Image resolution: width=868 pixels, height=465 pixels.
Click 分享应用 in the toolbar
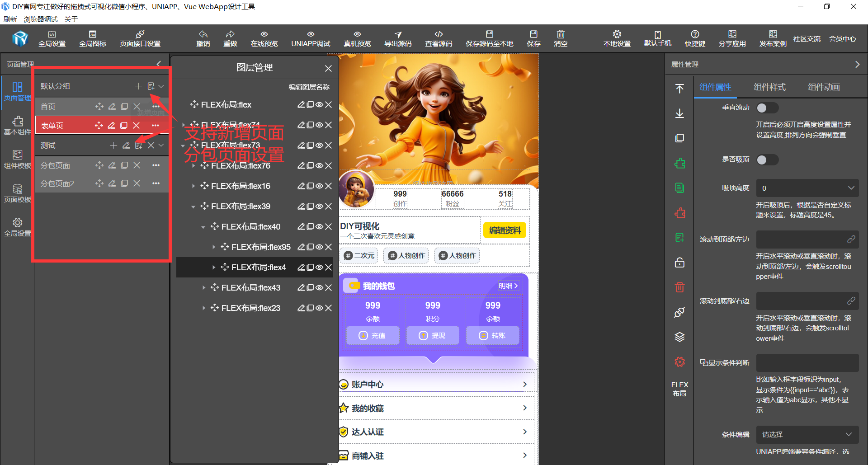pos(732,39)
